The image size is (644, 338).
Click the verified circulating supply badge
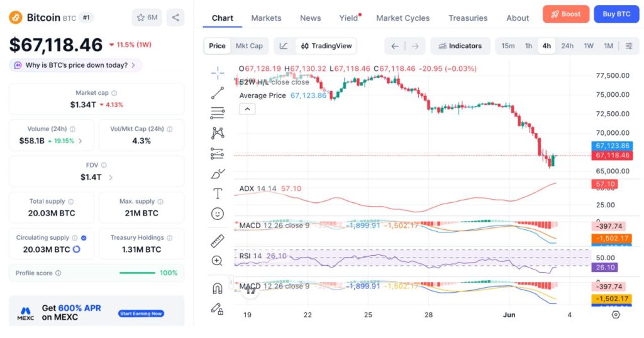point(84,238)
